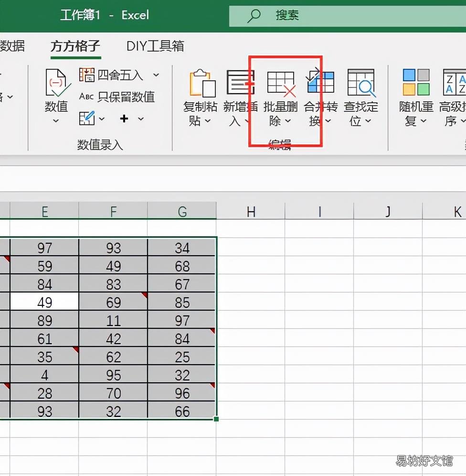Click the 搜索 search box
Image resolution: width=466 pixels, height=476 pixels.
point(348,16)
